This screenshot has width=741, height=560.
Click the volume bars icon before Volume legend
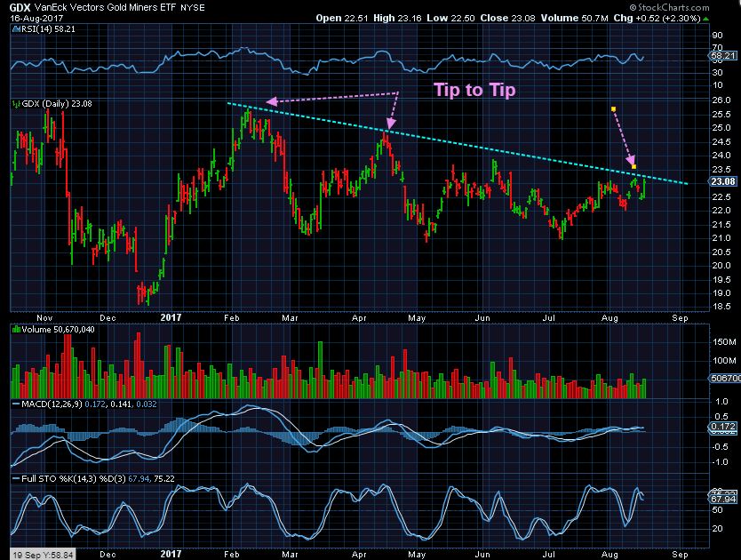tap(16, 329)
